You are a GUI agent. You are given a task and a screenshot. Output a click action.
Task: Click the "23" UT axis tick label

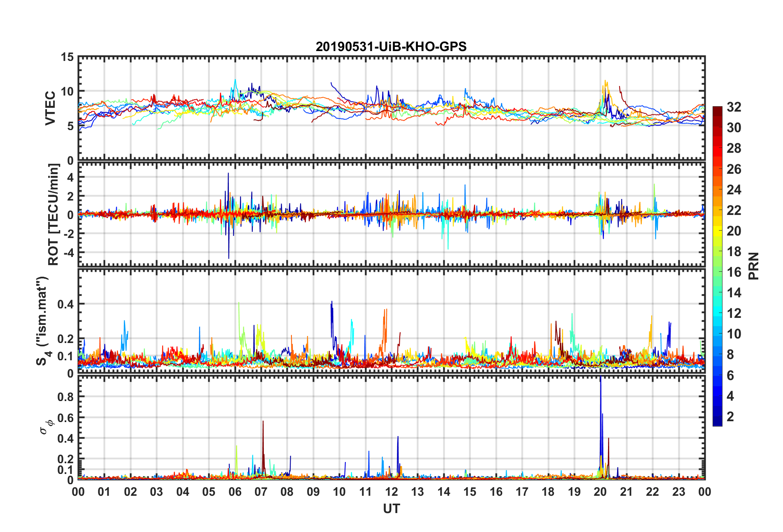tap(678, 492)
